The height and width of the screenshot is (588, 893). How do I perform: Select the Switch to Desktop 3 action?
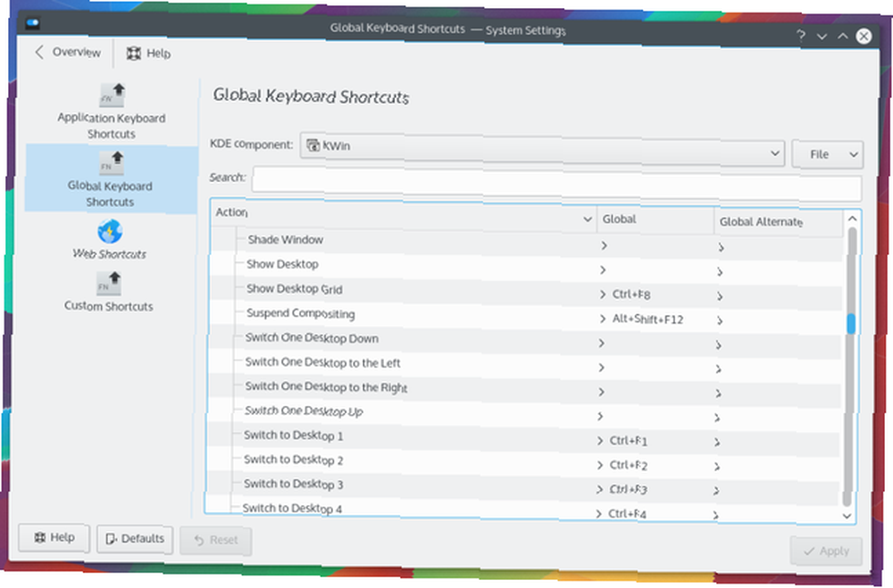(293, 484)
